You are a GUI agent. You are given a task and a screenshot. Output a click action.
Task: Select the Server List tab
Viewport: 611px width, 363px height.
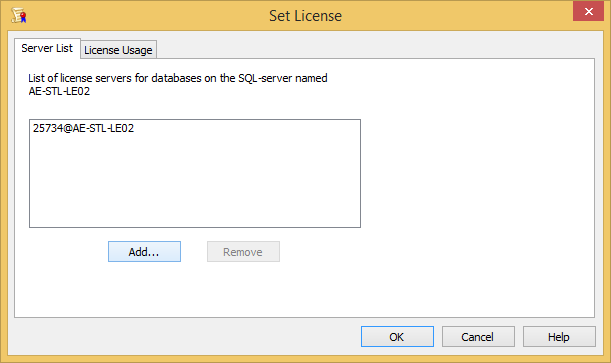(47, 48)
